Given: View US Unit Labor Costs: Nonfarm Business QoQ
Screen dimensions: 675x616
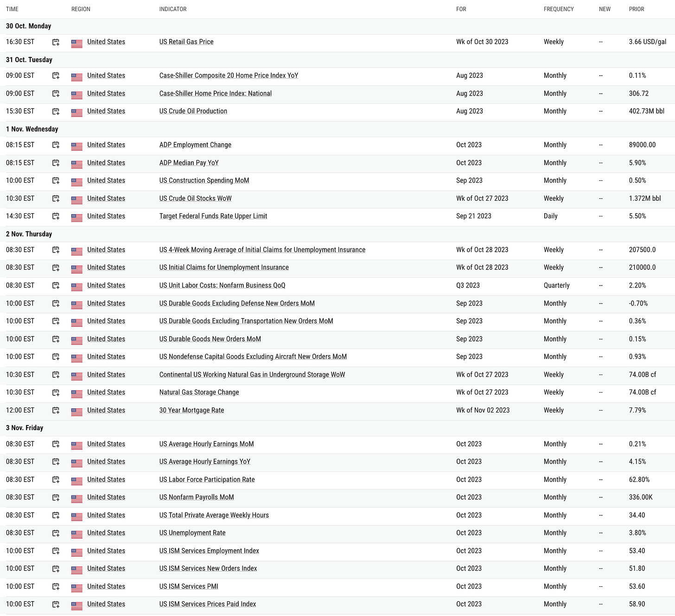Looking at the screenshot, I should (x=223, y=286).
